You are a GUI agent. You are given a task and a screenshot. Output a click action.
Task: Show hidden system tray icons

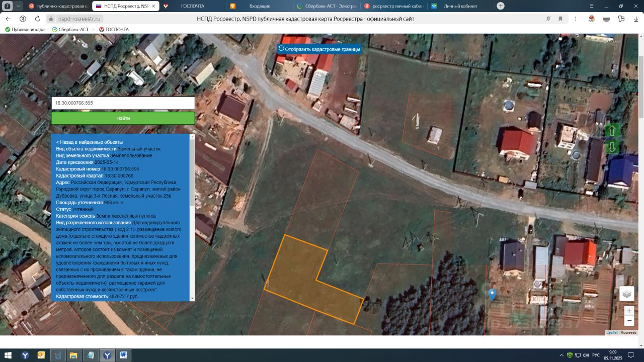point(561,355)
